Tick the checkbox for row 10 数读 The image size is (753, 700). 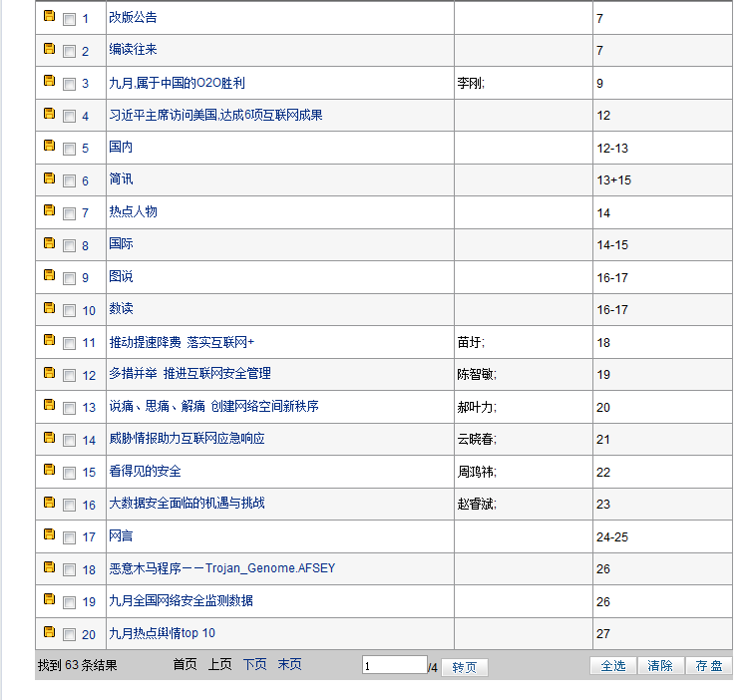tap(69, 311)
